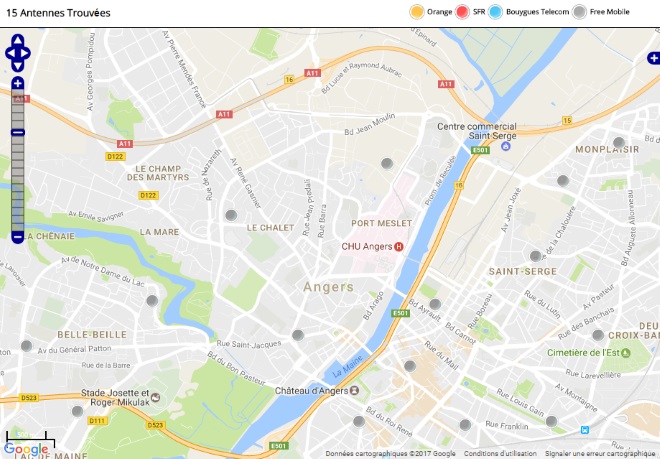Click antenna marker near Rue Saint-Jacques
Screen dimensions: 660x459
[298, 335]
